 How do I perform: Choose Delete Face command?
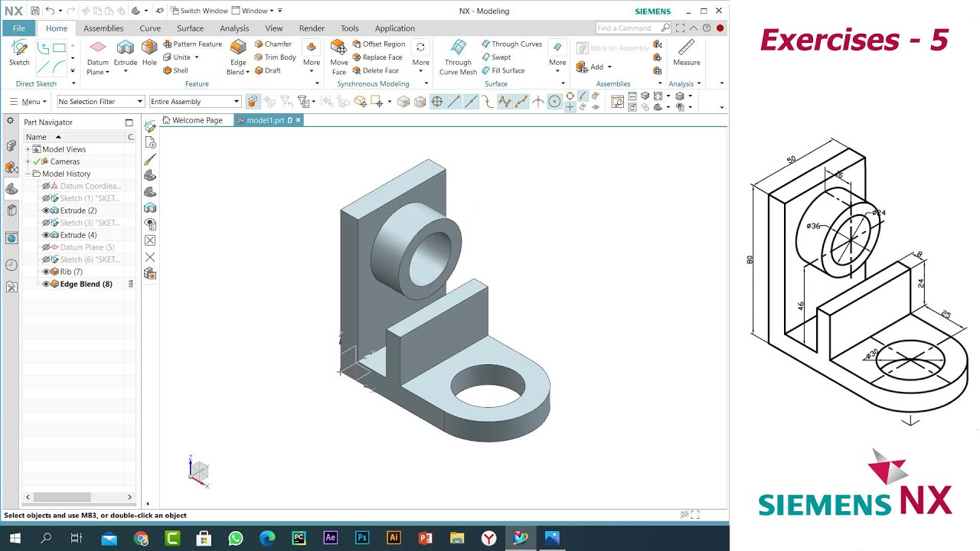pos(375,70)
